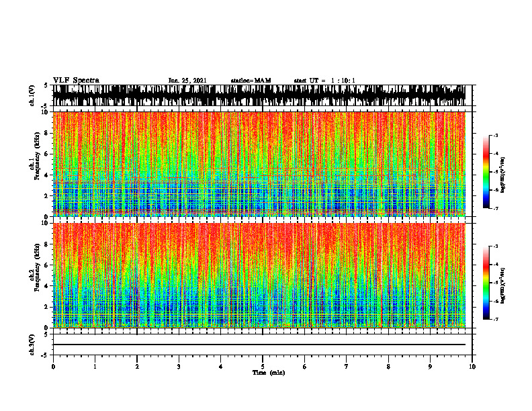The height and width of the screenshot is (411, 532).
Task: Click the "-7" tick on ch.2 color bar
Action: pyautogui.click(x=496, y=320)
